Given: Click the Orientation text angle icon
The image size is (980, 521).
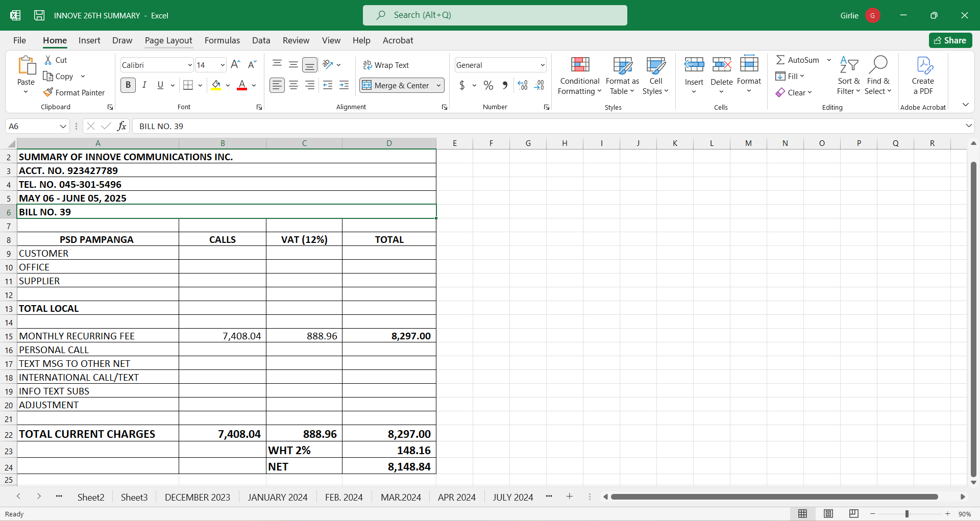Looking at the screenshot, I should [x=328, y=65].
